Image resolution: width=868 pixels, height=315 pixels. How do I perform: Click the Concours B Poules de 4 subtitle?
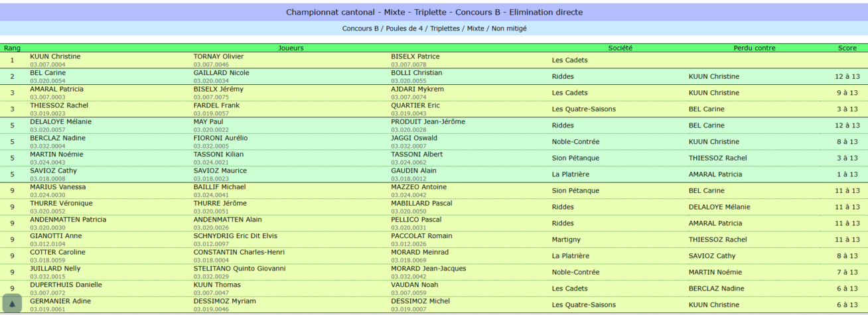434,29
